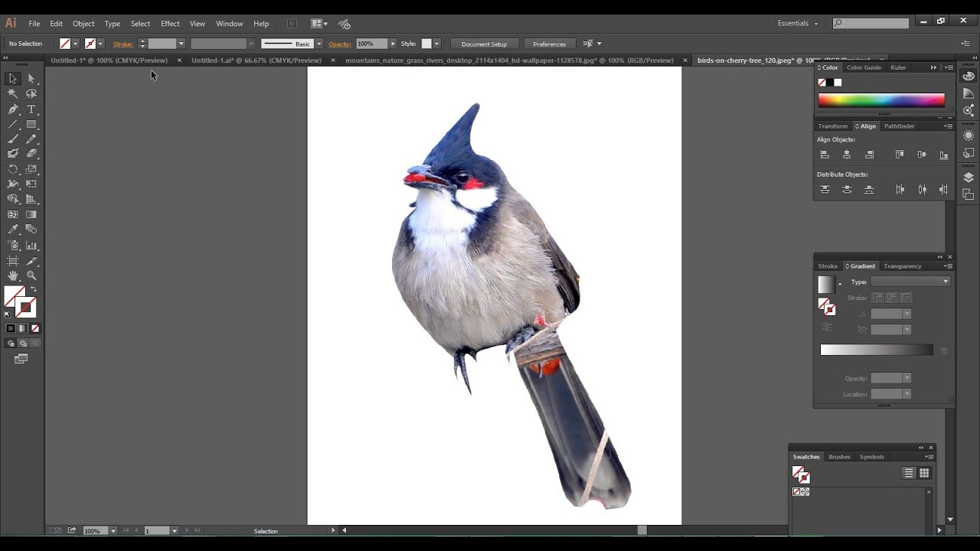
Task: Open the Object menu
Action: [83, 24]
